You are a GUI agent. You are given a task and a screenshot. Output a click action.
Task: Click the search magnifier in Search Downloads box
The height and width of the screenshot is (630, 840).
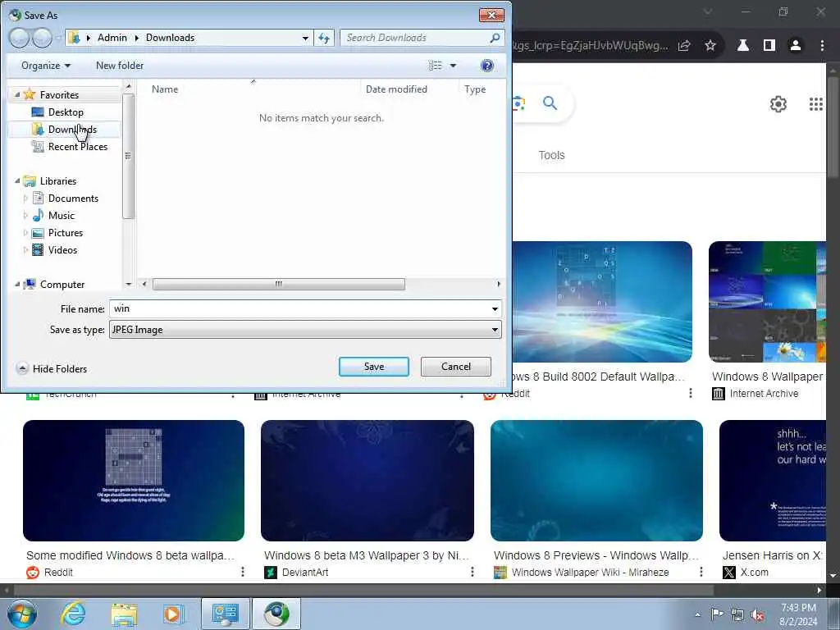(495, 38)
